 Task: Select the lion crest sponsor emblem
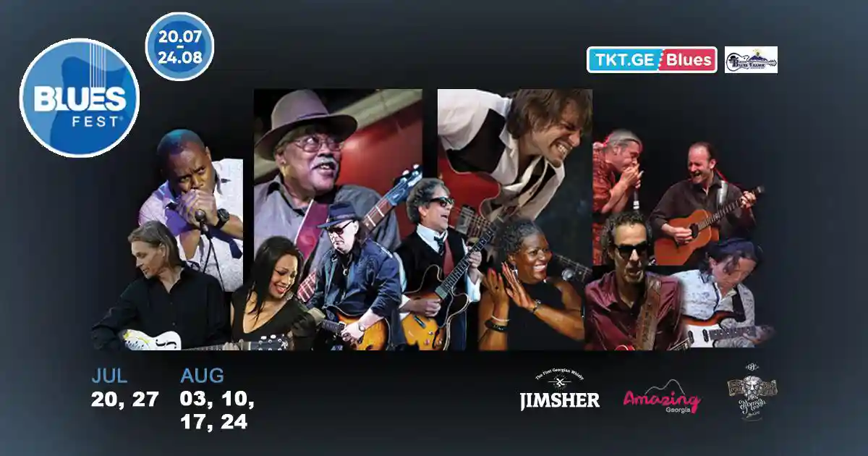coord(752,391)
